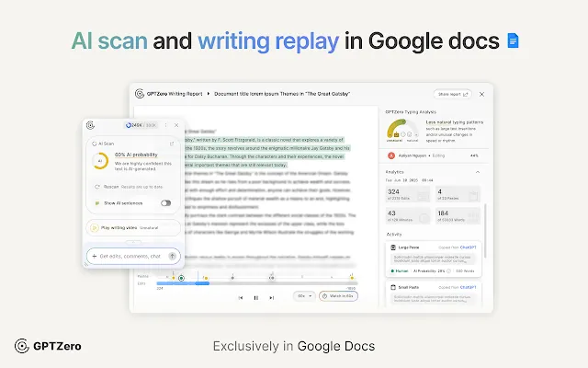Click the GPTZero logo at bottom left
The image size is (588, 368).
(48, 346)
